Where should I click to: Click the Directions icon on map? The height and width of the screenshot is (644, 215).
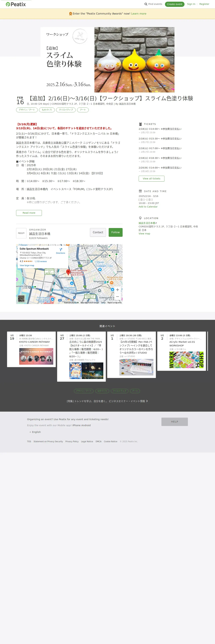(x=61, y=250)
